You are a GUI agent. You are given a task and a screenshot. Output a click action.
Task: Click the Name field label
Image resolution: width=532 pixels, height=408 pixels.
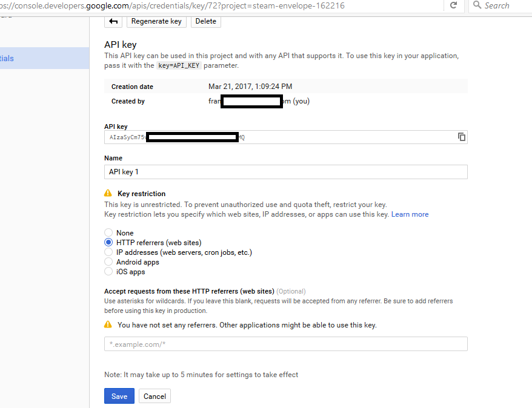click(x=113, y=158)
